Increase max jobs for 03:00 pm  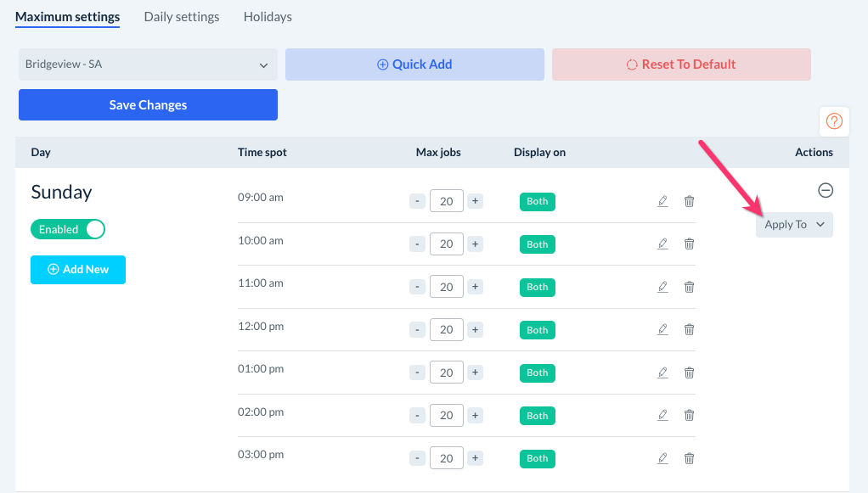(x=475, y=459)
